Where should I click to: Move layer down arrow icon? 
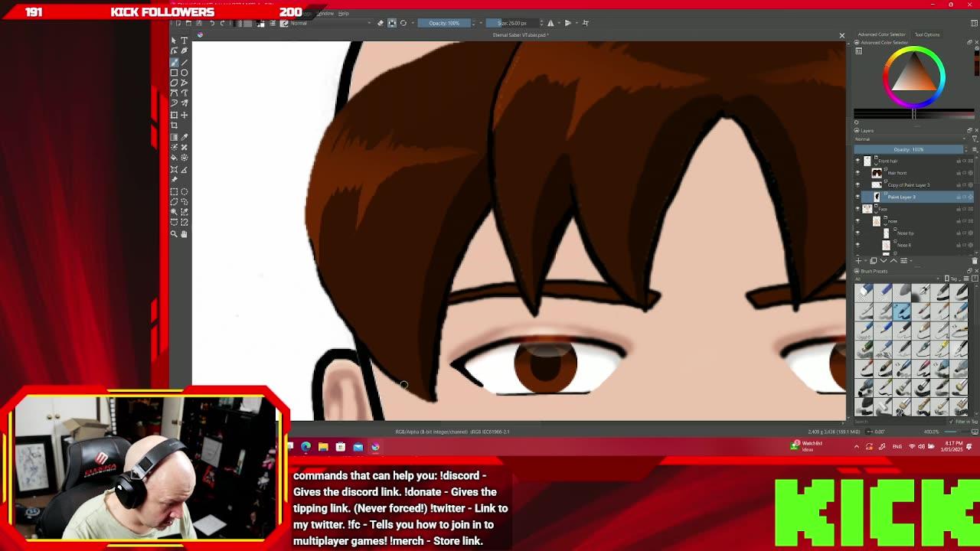coord(884,261)
